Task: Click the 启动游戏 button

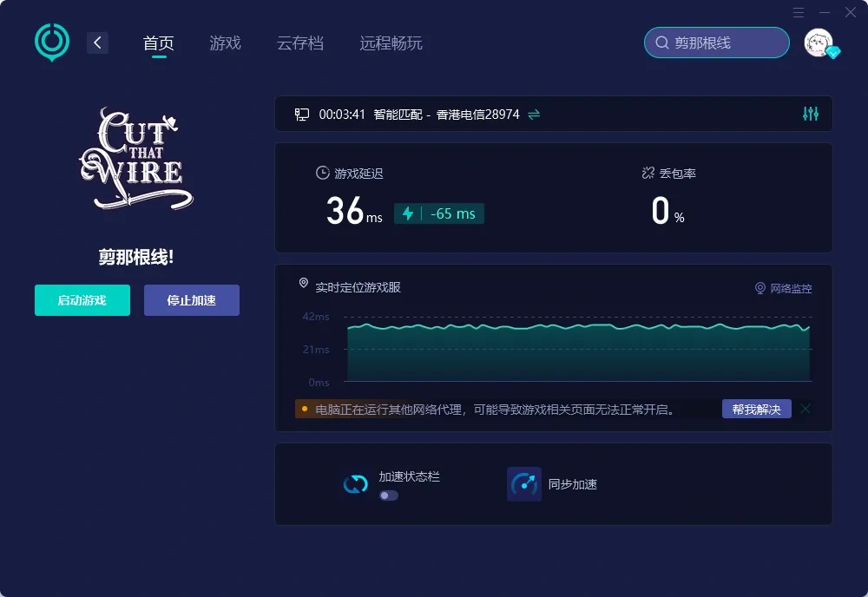Action: (82, 300)
